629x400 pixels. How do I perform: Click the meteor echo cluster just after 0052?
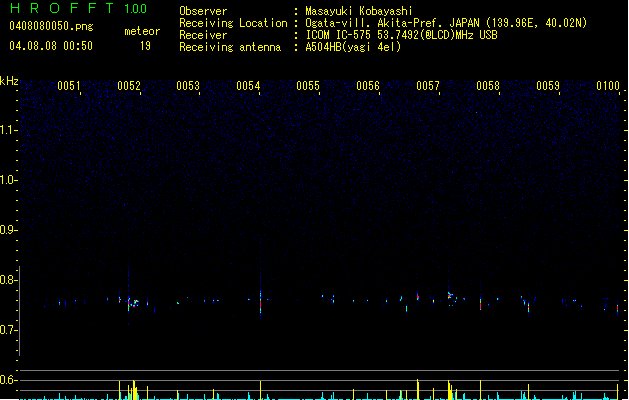(x=133, y=303)
